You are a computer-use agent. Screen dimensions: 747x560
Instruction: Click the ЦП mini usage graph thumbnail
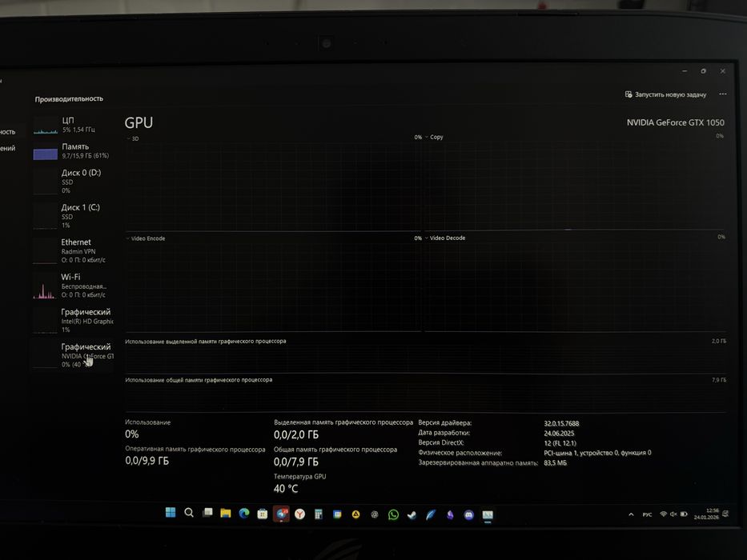click(x=46, y=126)
